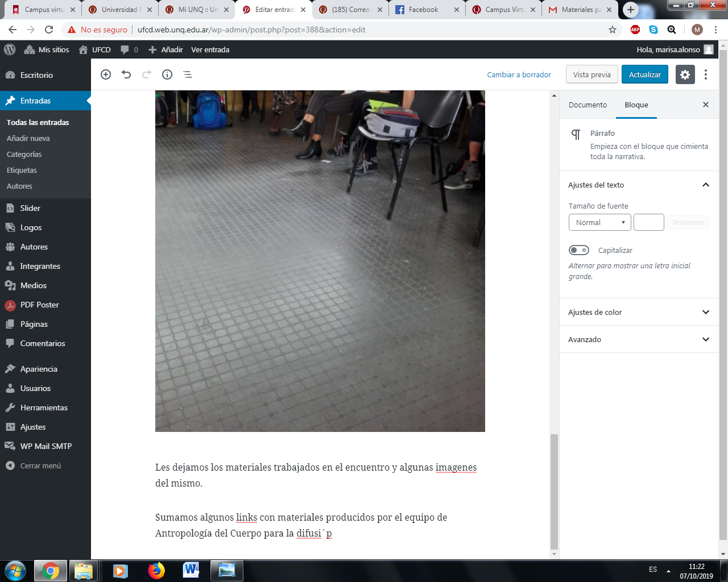Click the WordPress logo in admin bar

[x=10, y=49]
